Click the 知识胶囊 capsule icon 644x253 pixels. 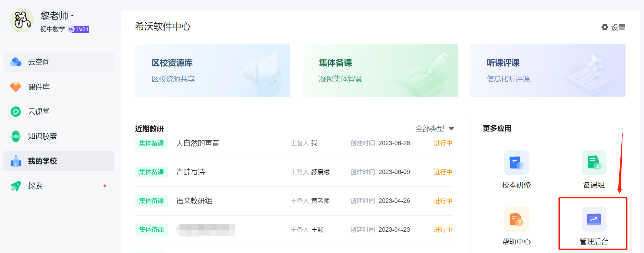click(16, 136)
